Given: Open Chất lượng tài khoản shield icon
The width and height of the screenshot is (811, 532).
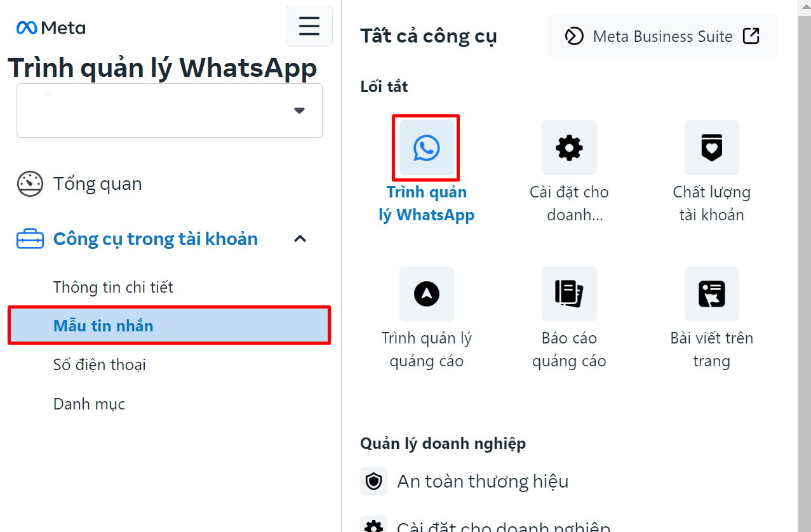Looking at the screenshot, I should [x=711, y=147].
